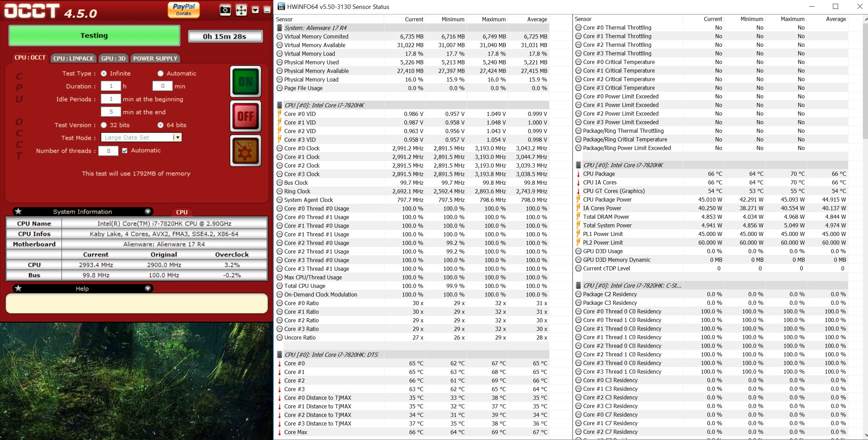
Task: Click the Duration hours input field
Action: point(111,86)
